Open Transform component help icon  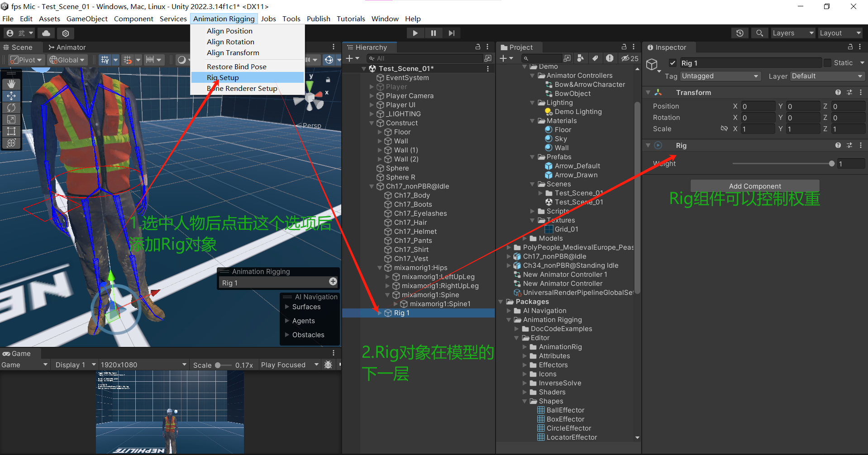838,92
